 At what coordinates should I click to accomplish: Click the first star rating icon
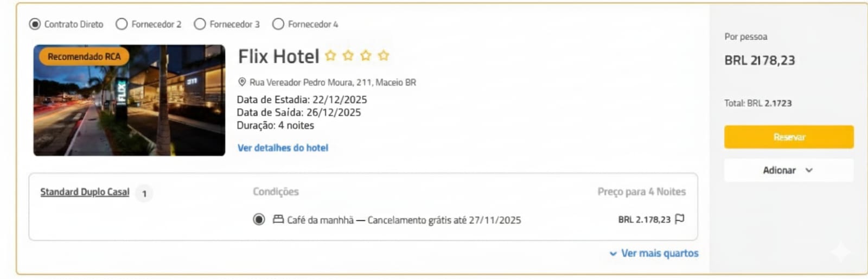(330, 55)
